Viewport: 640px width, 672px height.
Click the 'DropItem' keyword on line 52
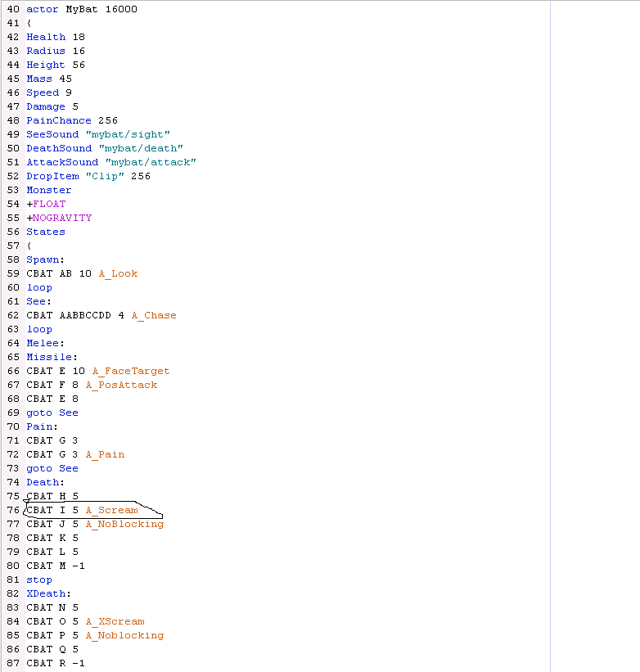(x=52, y=176)
